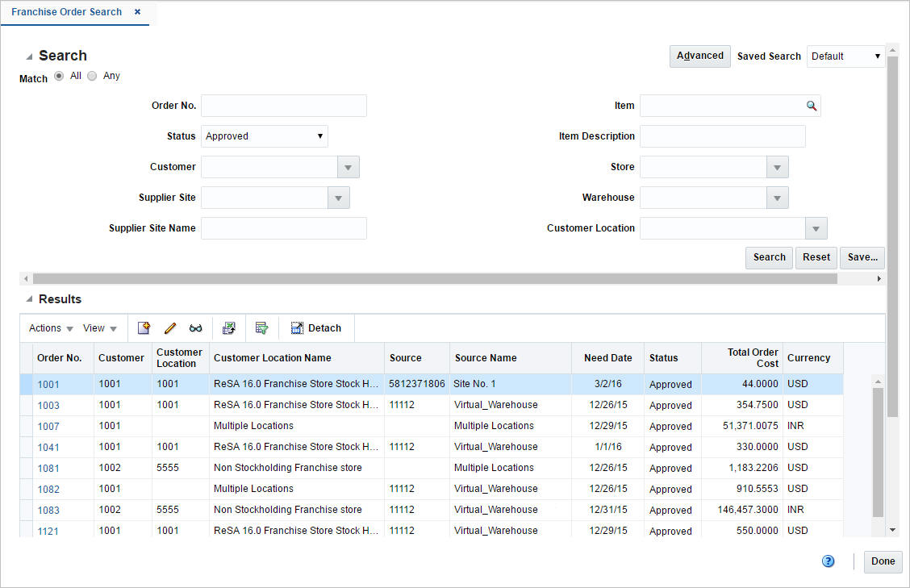Click the horizontal scrollbar under search panel
Viewport: 910px width, 588px height.
coord(435,278)
